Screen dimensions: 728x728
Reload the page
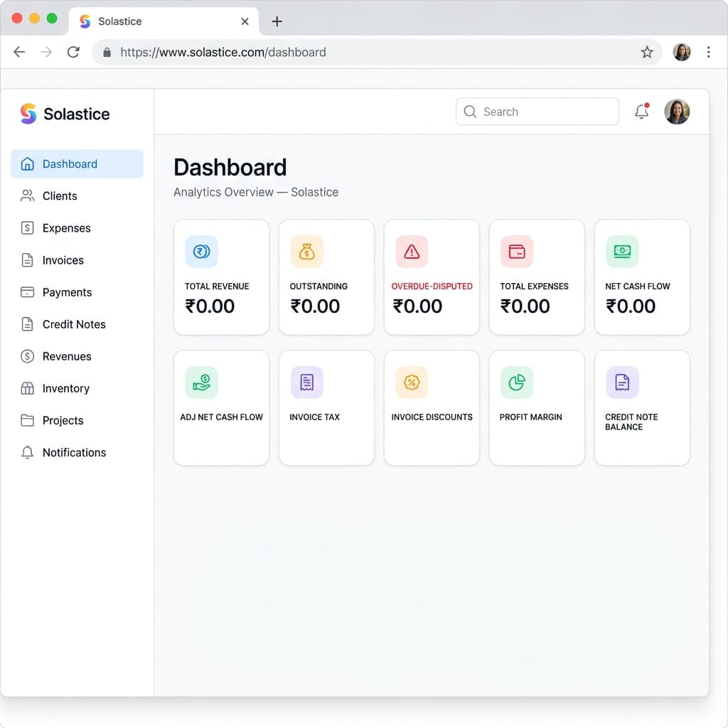pyautogui.click(x=73, y=52)
